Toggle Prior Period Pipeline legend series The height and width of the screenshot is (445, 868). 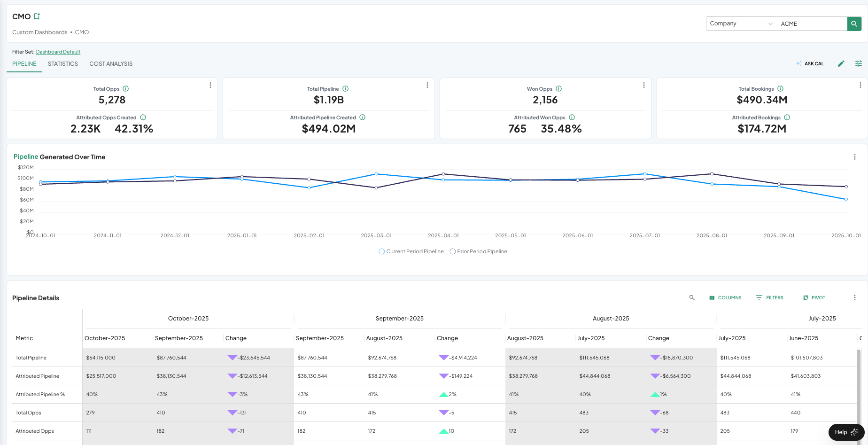[478, 251]
